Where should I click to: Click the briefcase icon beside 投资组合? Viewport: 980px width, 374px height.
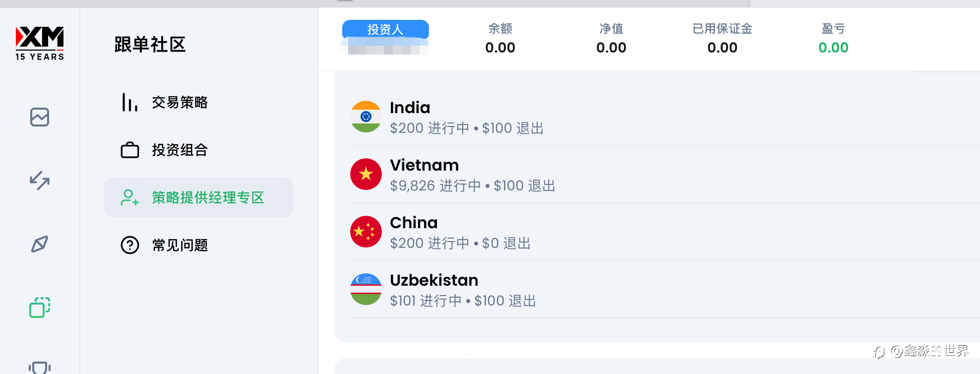[x=130, y=150]
